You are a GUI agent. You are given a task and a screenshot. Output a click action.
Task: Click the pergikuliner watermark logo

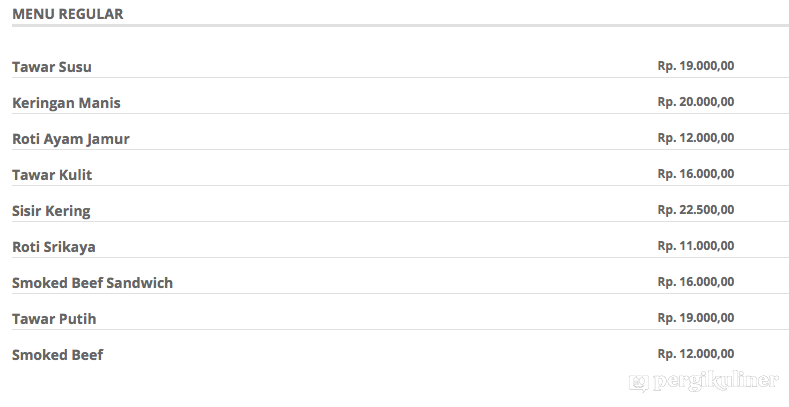[704, 382]
